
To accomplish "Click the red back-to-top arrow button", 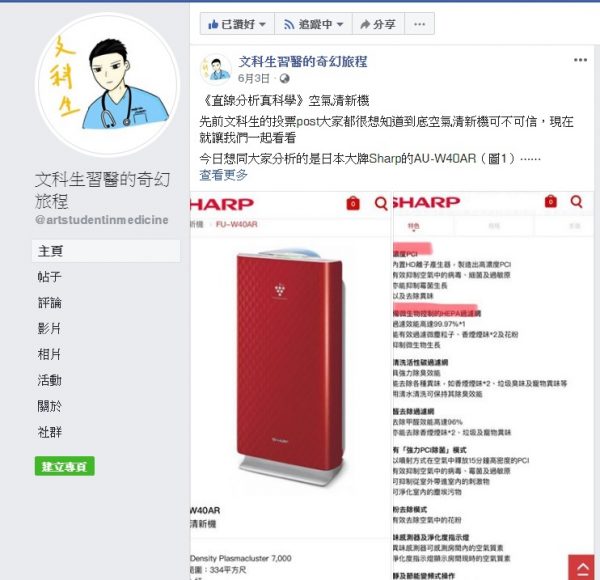I will (583, 567).
